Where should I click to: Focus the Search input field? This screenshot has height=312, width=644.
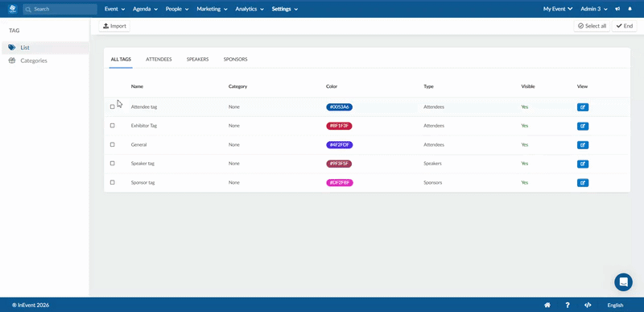(60, 9)
